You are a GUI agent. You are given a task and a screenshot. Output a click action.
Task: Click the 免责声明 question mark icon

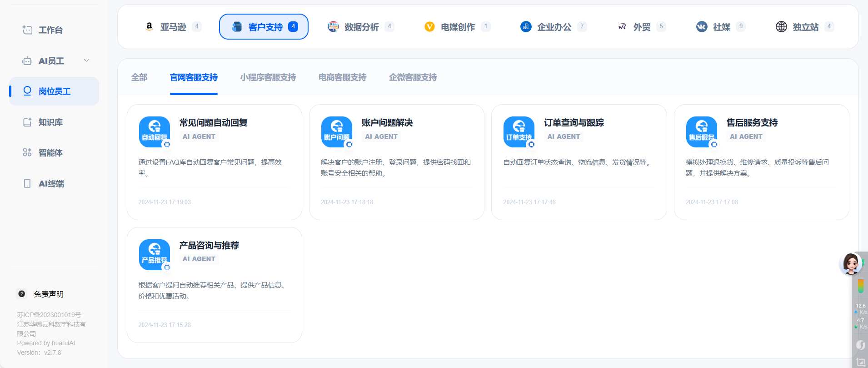pyautogui.click(x=22, y=294)
